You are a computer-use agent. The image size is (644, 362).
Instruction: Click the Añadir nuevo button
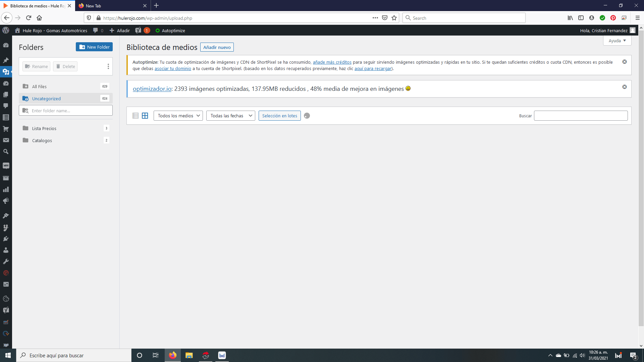click(217, 47)
